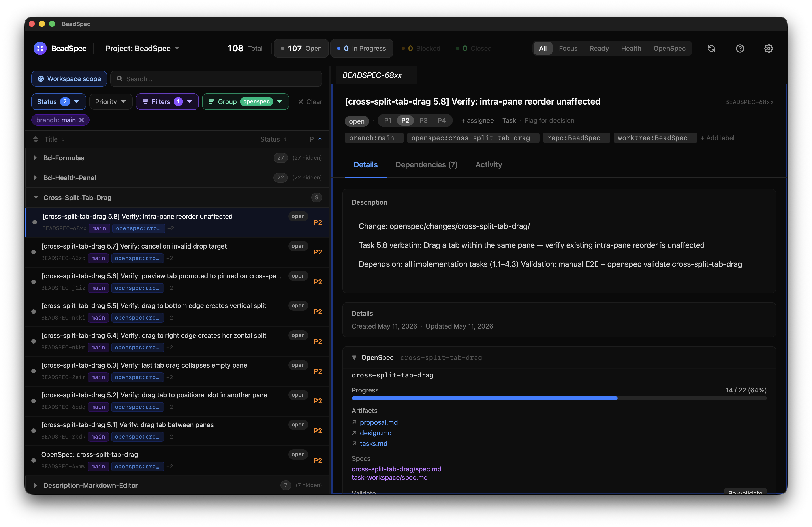Click Flag for decision

(549, 120)
